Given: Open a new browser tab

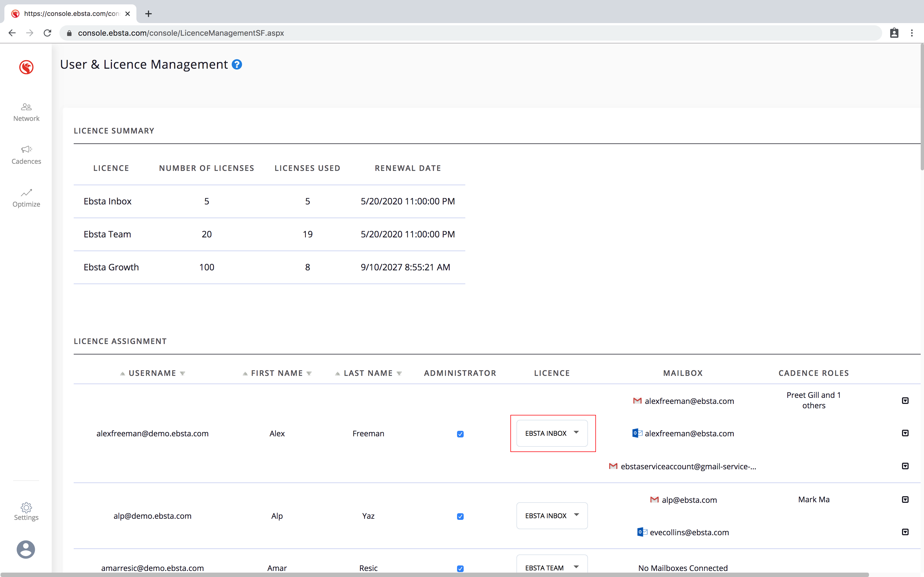Looking at the screenshot, I should pyautogui.click(x=148, y=14).
